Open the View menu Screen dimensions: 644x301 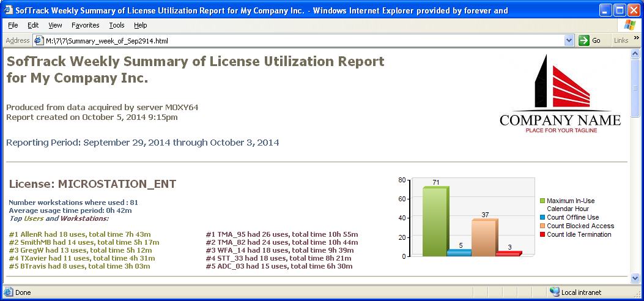click(55, 25)
